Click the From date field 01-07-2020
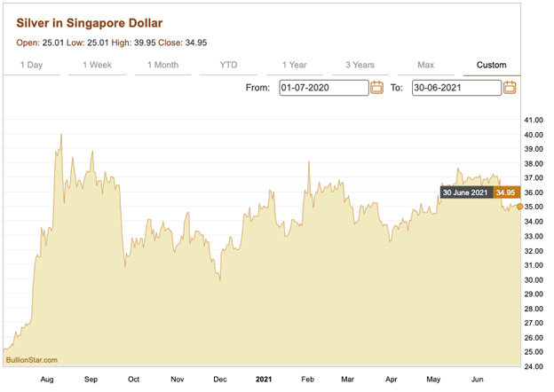The width and height of the screenshot is (554, 392). coord(324,88)
